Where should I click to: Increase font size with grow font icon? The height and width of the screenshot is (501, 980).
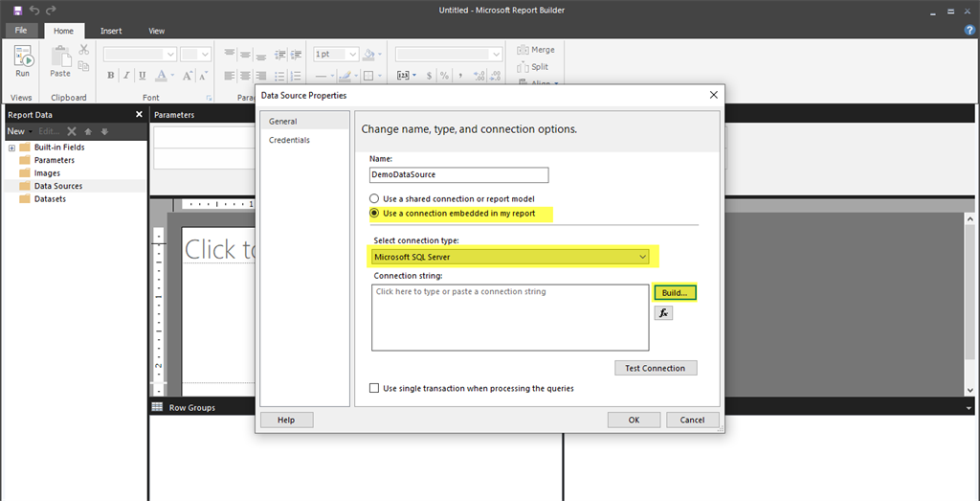click(x=187, y=76)
